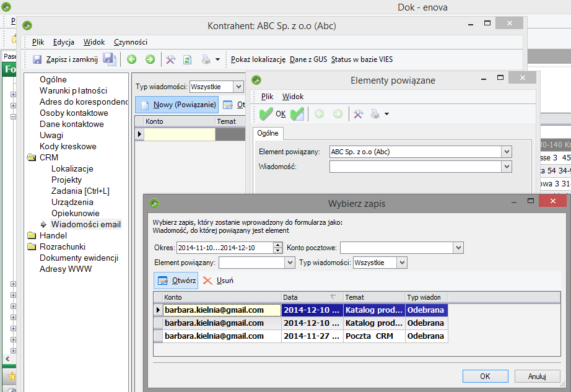Click grayed forward arrow in Elementy powiązane
This screenshot has height=392, width=571.
(x=338, y=114)
